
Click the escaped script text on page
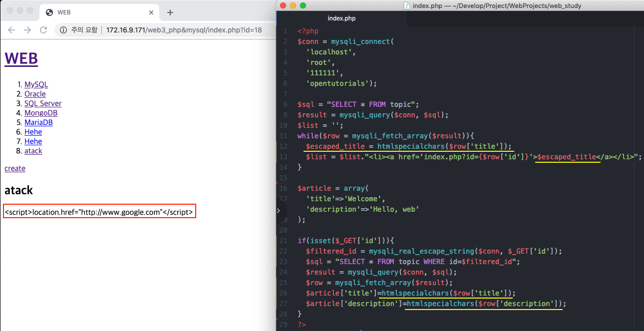(98, 212)
